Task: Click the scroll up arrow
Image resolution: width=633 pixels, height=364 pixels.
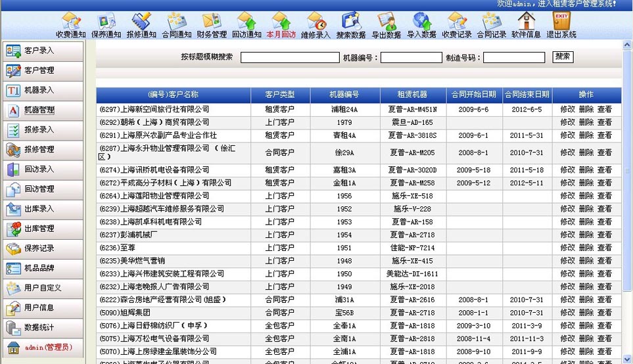Action: pos(627,45)
